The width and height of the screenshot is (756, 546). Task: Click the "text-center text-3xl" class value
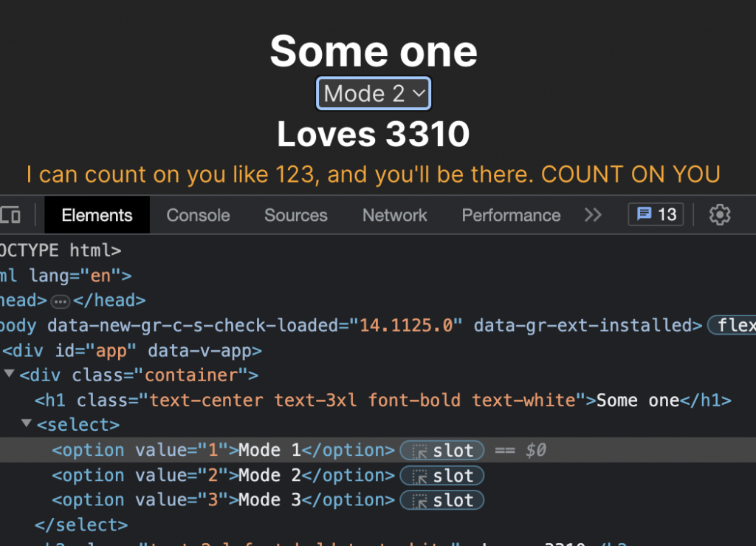(x=253, y=400)
